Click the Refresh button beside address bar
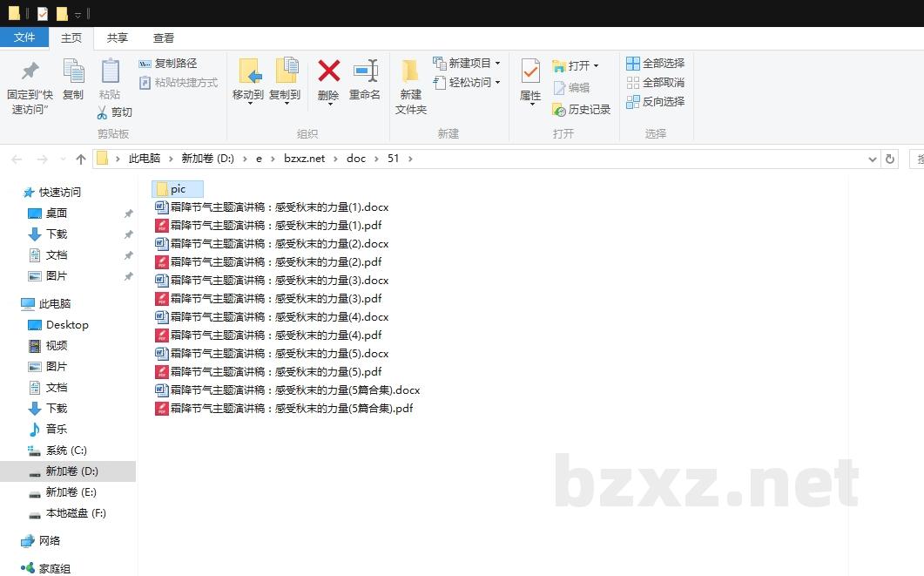The height and width of the screenshot is (576, 924). pos(889,159)
